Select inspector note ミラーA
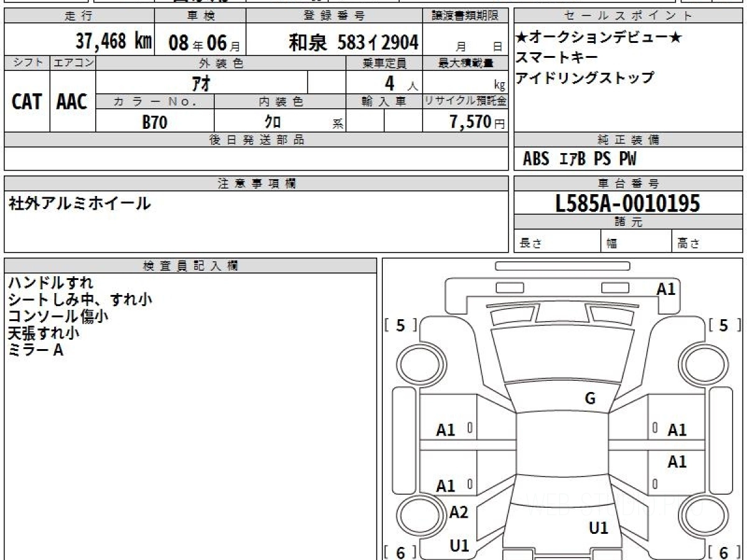Image resolution: width=747 pixels, height=560 pixels. [35, 350]
